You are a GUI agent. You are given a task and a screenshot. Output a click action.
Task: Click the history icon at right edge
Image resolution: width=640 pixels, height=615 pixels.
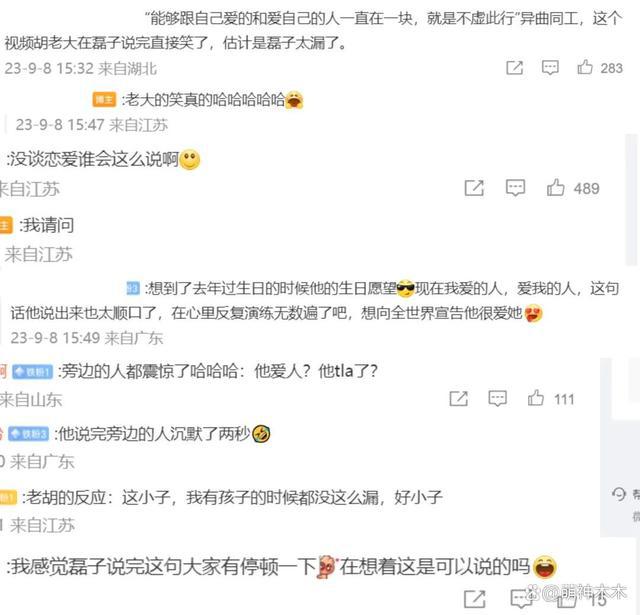619,494
